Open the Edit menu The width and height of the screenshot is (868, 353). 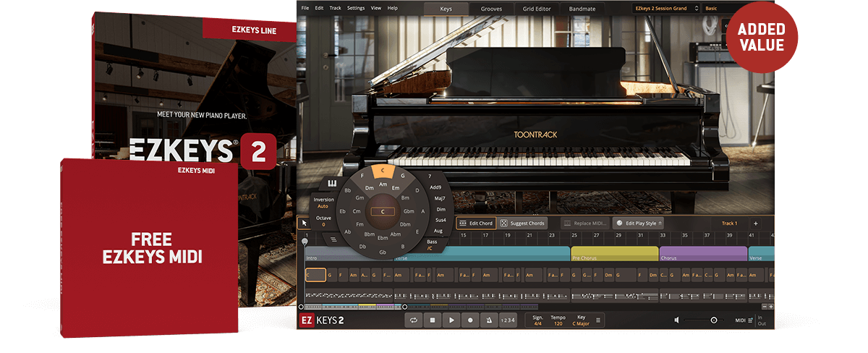[x=320, y=8]
